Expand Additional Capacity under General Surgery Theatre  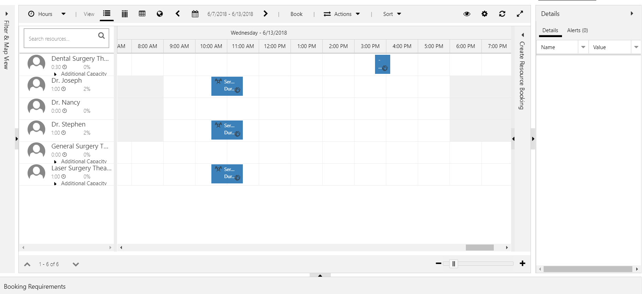55,161
